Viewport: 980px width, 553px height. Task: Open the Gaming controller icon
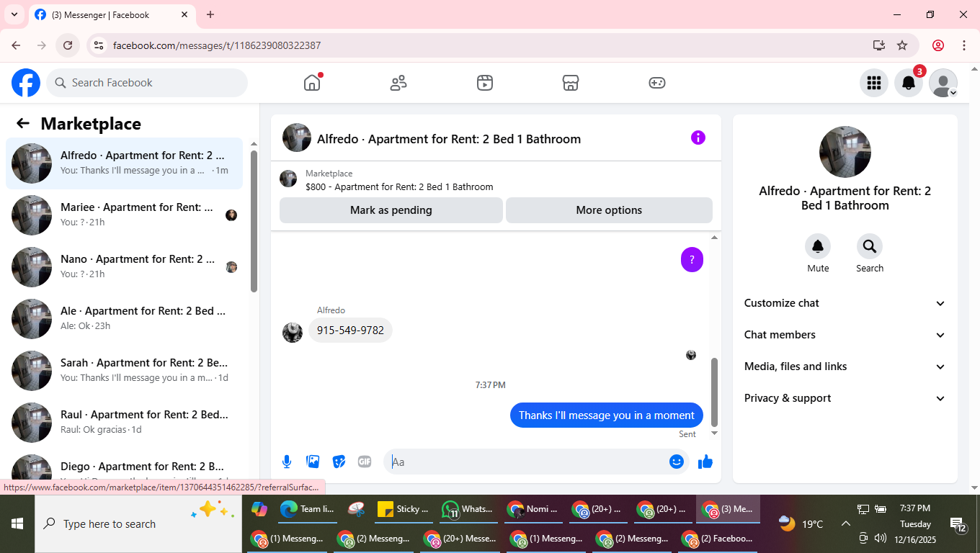[657, 83]
